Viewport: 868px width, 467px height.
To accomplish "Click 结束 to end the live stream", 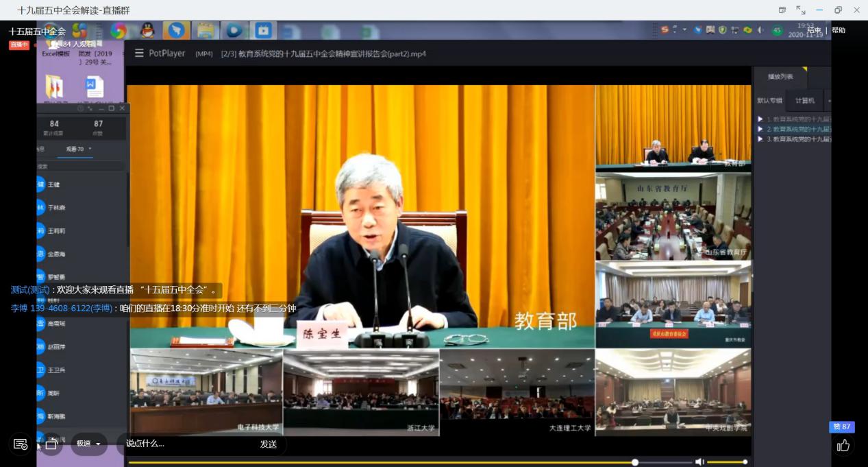I will pyautogui.click(x=814, y=30).
